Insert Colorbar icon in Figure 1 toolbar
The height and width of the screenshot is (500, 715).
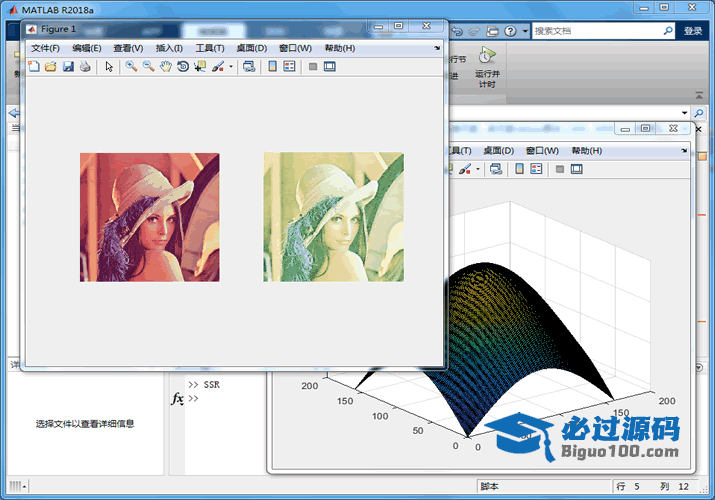273,67
